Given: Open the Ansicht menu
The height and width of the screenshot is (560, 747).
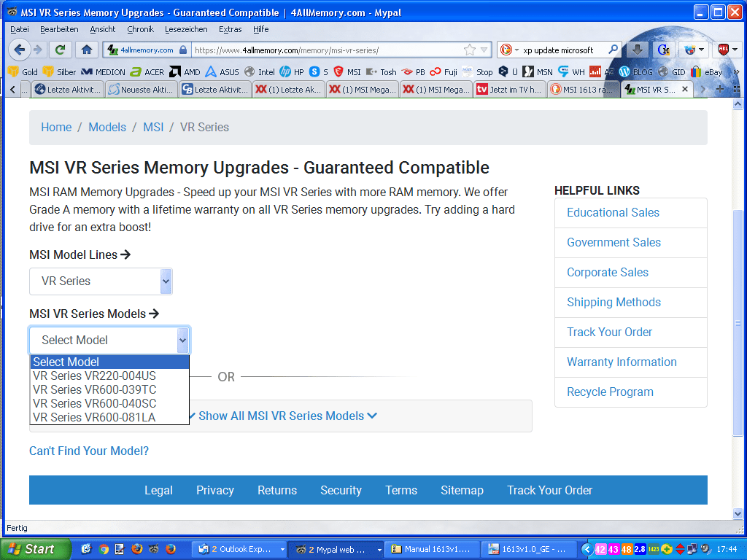Looking at the screenshot, I should [x=102, y=29].
